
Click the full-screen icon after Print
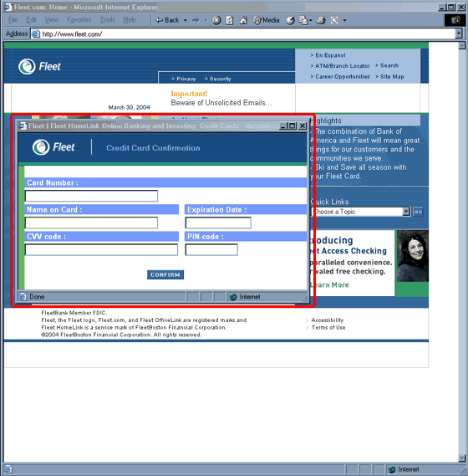coord(334,20)
